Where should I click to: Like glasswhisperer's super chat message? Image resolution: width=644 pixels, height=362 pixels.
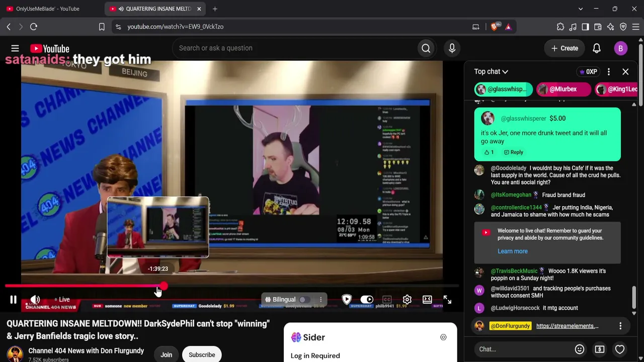click(489, 152)
